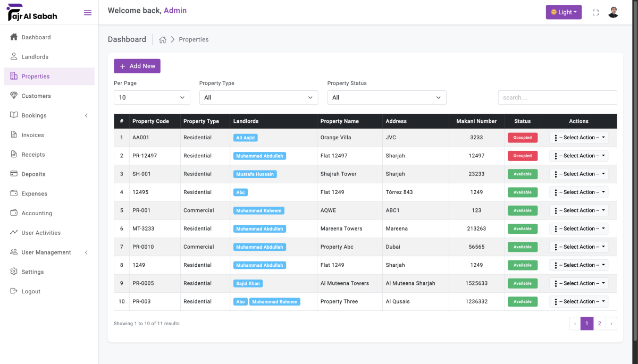Open the admin profile avatar

(613, 12)
